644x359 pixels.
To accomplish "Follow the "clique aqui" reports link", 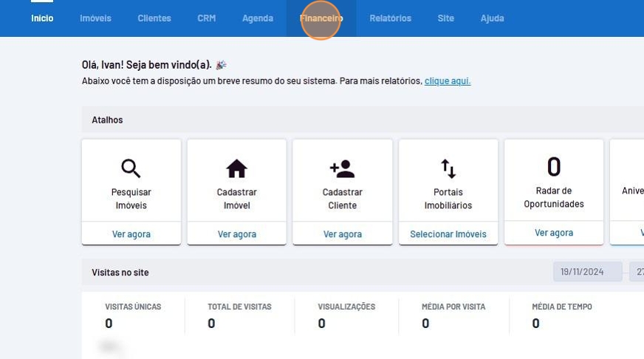I will pyautogui.click(x=448, y=81).
